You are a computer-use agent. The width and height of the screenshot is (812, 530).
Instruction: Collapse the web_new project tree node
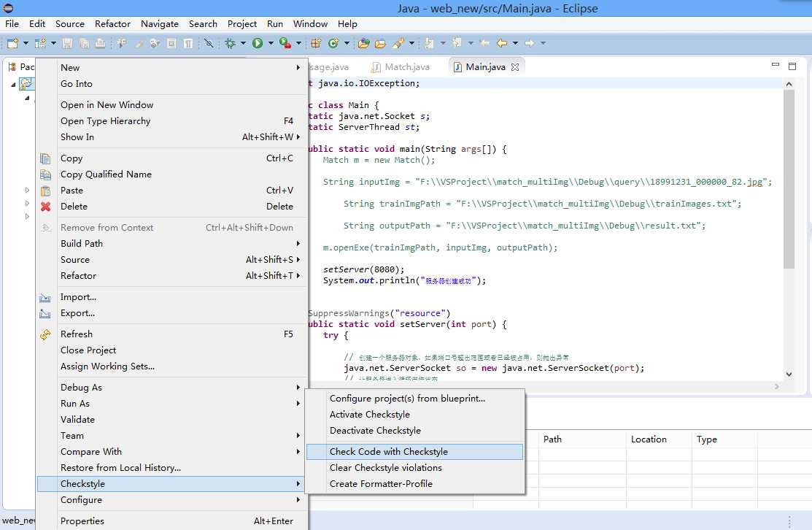[13, 84]
